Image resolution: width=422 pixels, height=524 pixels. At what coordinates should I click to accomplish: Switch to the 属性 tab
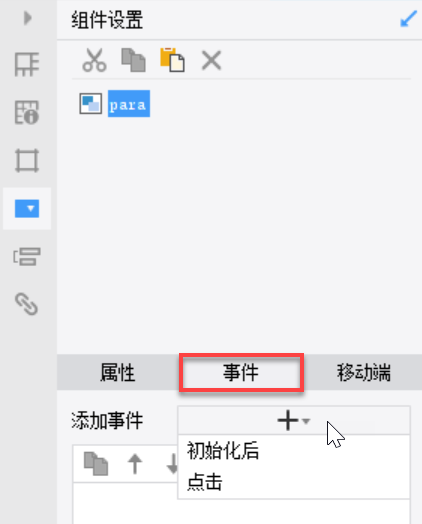coord(118,373)
